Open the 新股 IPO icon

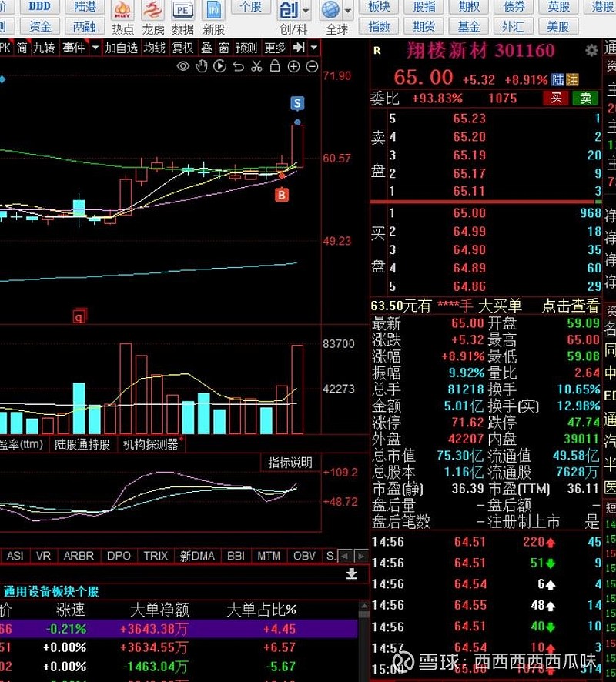pyautogui.click(x=213, y=18)
